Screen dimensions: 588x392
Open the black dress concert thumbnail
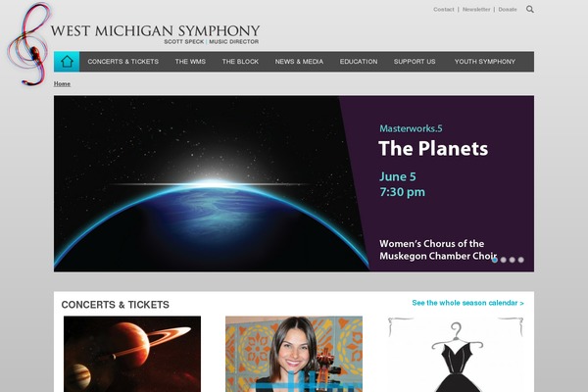point(456,354)
